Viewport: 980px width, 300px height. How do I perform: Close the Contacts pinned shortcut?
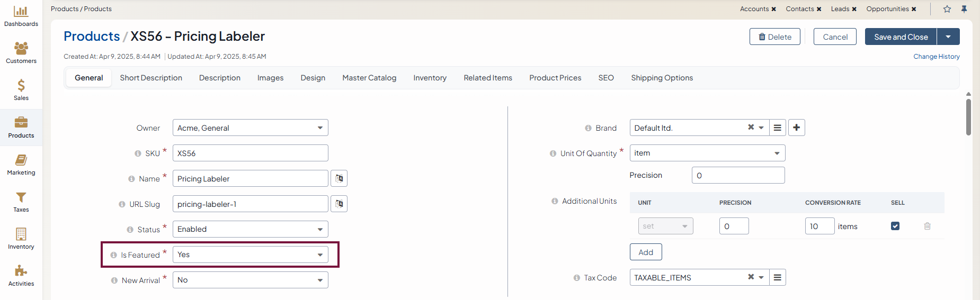819,9
